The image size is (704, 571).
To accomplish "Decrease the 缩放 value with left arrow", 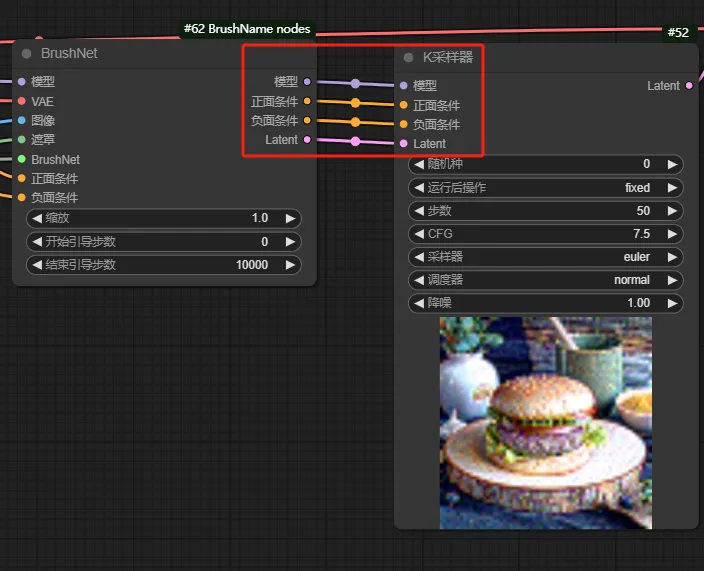I will coord(37,218).
